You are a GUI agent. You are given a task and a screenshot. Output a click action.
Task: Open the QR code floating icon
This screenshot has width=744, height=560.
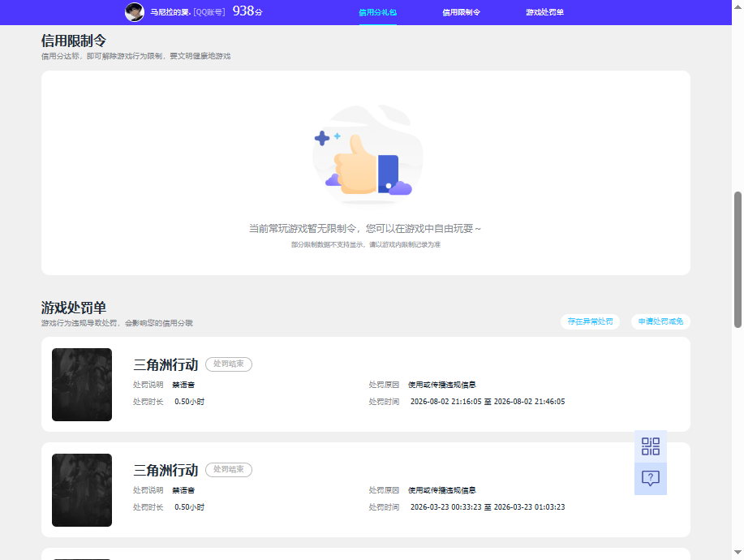click(651, 446)
